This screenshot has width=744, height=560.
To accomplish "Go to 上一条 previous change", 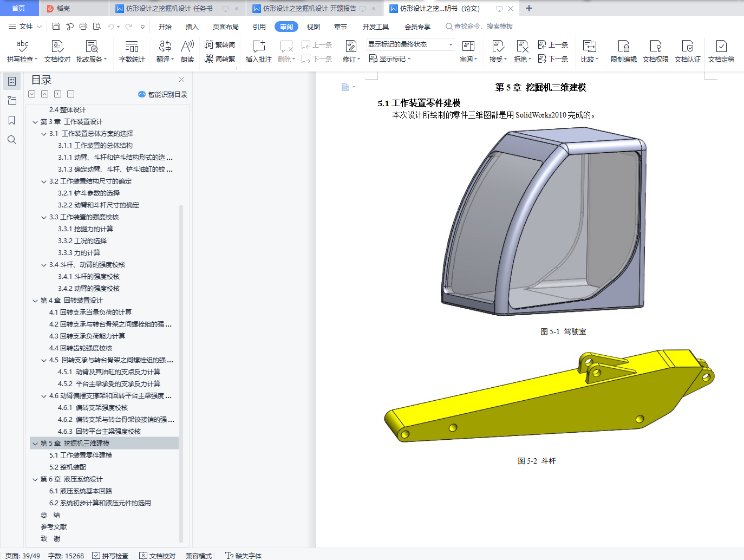I will pos(553,44).
